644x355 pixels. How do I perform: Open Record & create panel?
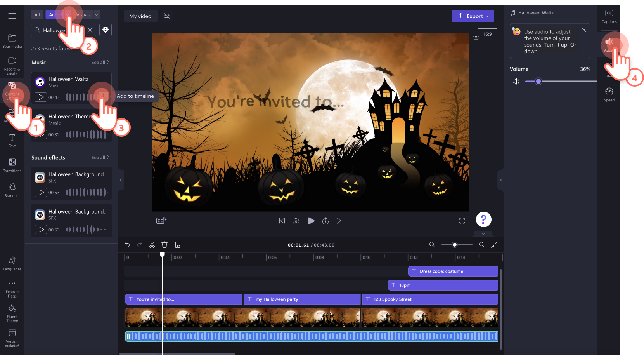(12, 66)
